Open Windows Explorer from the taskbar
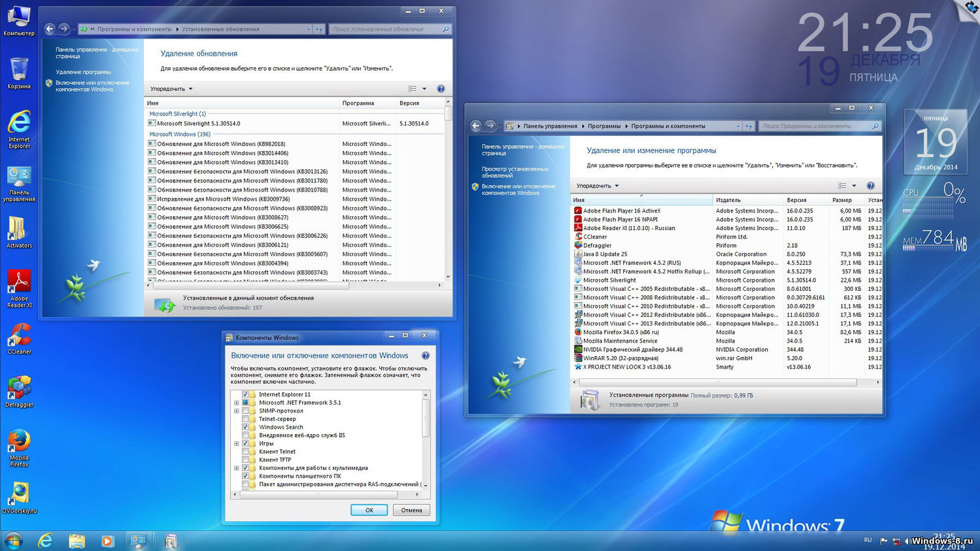Image resolution: width=980 pixels, height=551 pixels. click(x=76, y=541)
